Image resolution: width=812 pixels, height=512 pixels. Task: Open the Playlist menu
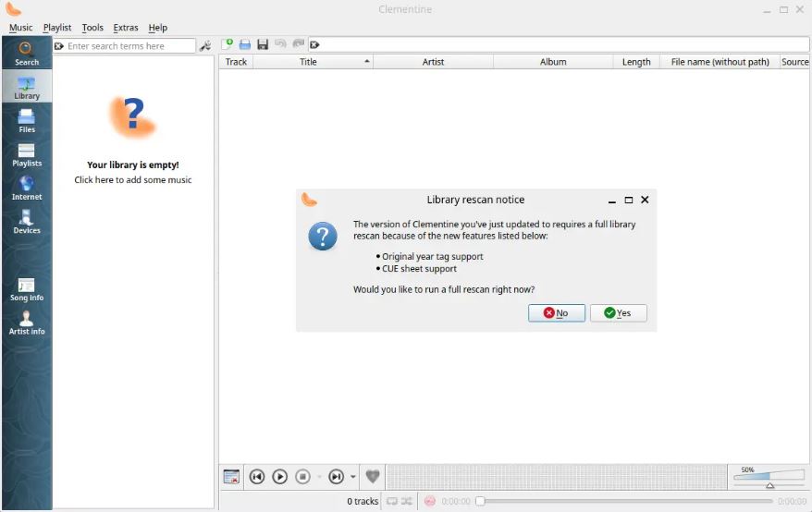(57, 28)
